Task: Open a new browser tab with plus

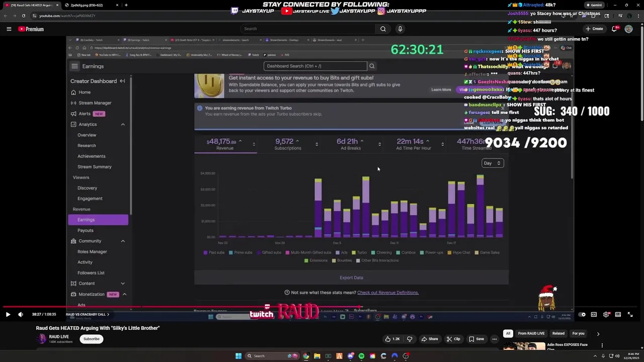Action: point(126,5)
